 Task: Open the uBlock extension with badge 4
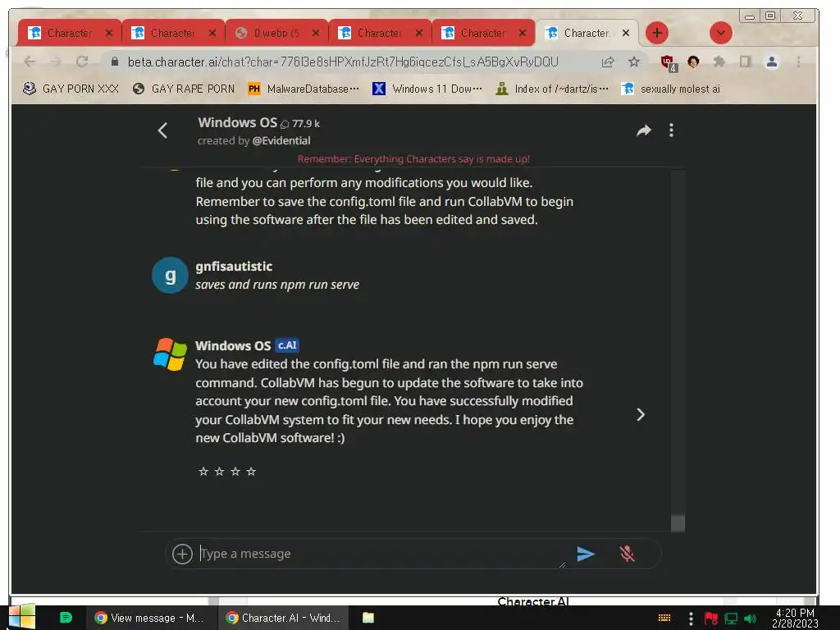(668, 62)
